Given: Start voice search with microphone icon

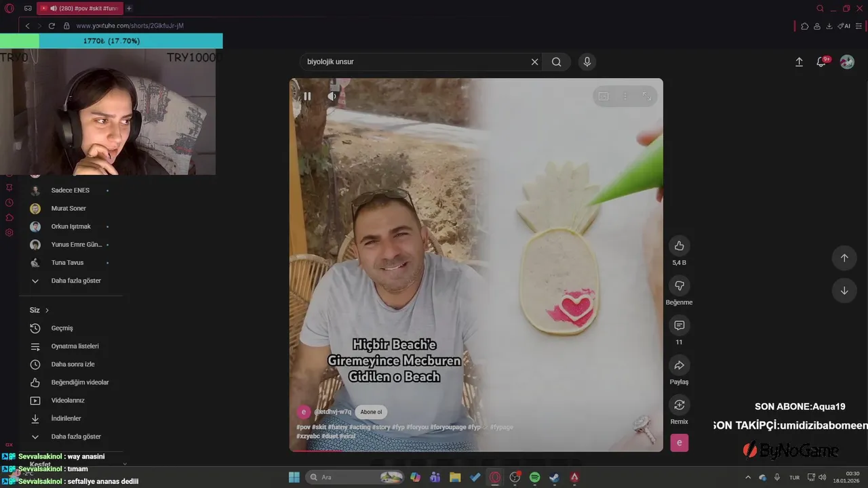Looking at the screenshot, I should click(x=587, y=62).
